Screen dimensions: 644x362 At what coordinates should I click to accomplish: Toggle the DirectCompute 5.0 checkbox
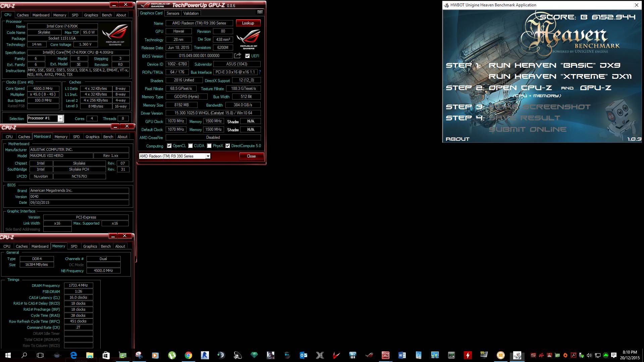[228, 146]
